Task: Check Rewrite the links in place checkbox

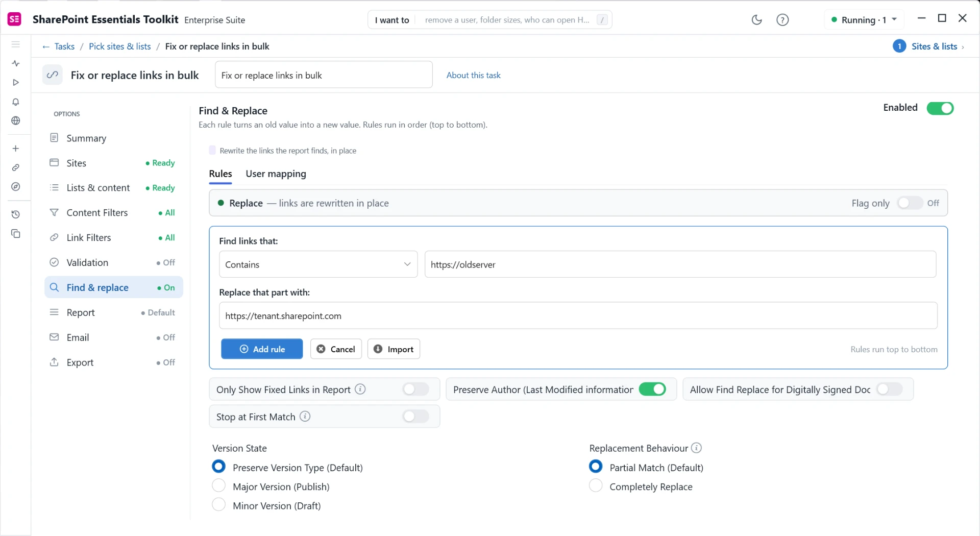Action: tap(212, 150)
